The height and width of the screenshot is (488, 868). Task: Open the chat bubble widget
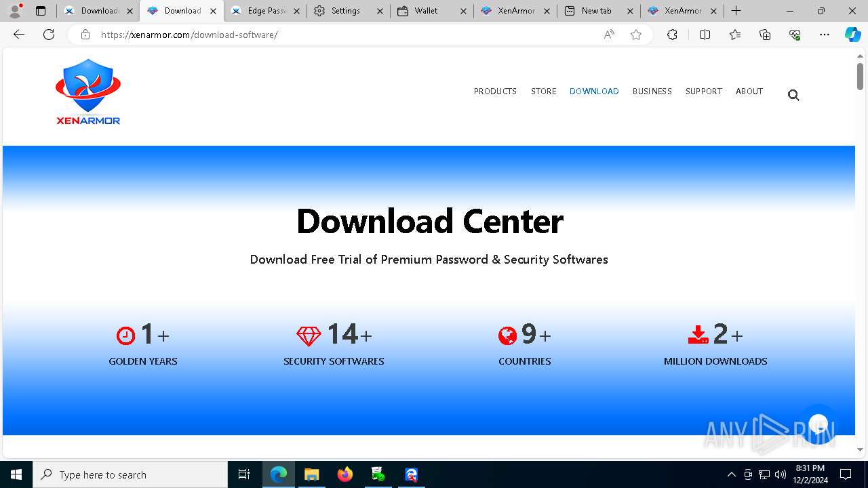(x=818, y=424)
